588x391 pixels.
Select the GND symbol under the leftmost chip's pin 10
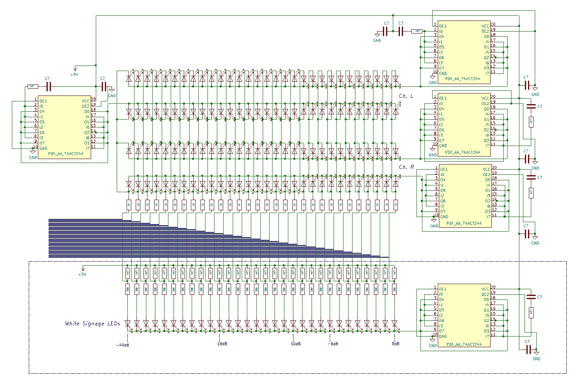click(x=33, y=154)
